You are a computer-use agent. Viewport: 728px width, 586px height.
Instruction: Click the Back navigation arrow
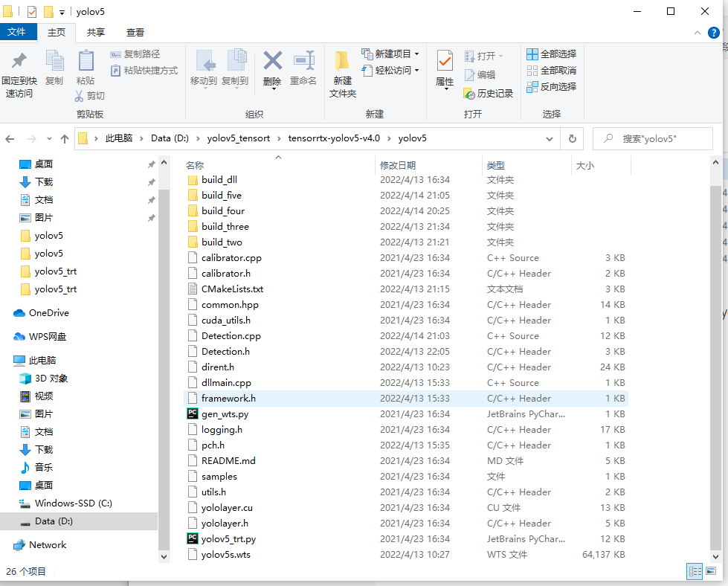coord(10,138)
